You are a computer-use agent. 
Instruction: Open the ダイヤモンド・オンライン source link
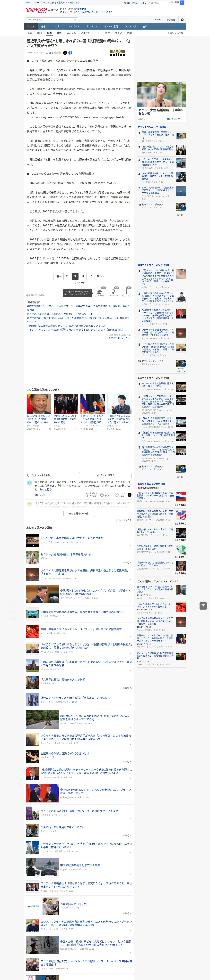coord(120,338)
